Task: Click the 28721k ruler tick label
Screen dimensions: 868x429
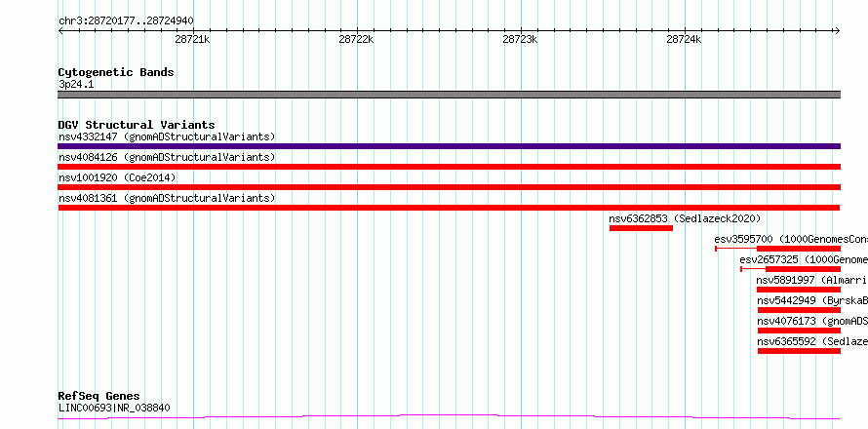Action: point(193,40)
